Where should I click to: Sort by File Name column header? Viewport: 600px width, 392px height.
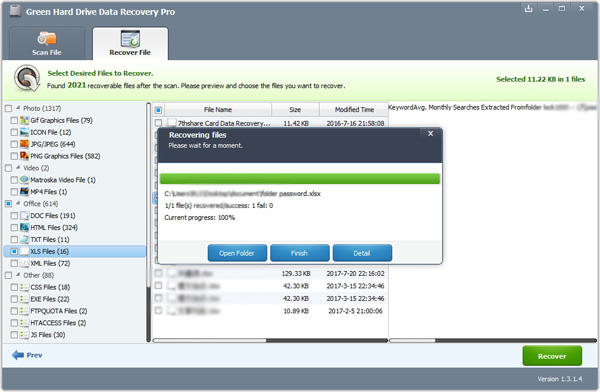click(x=218, y=109)
